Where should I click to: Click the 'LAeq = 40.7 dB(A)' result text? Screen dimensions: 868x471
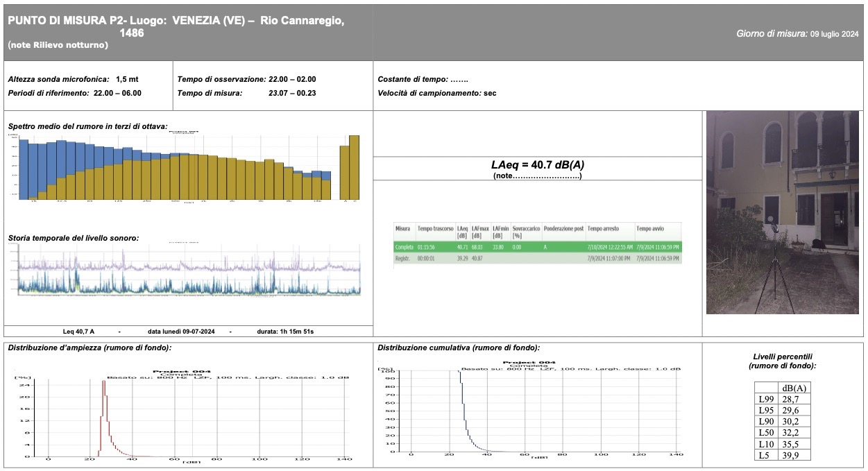[538, 165]
